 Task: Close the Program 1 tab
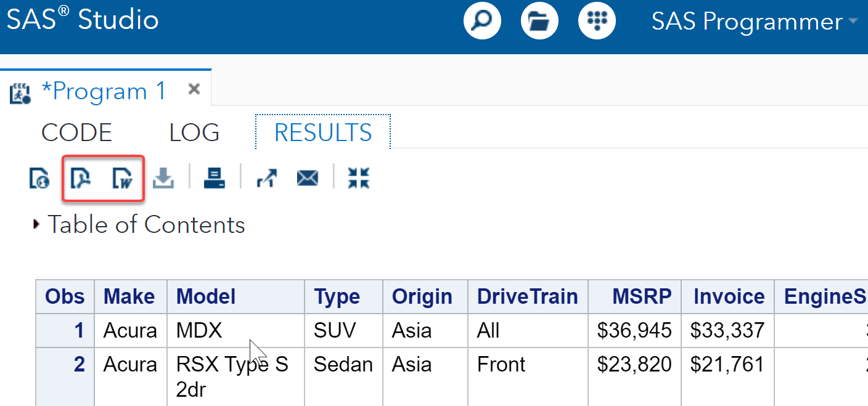(194, 90)
